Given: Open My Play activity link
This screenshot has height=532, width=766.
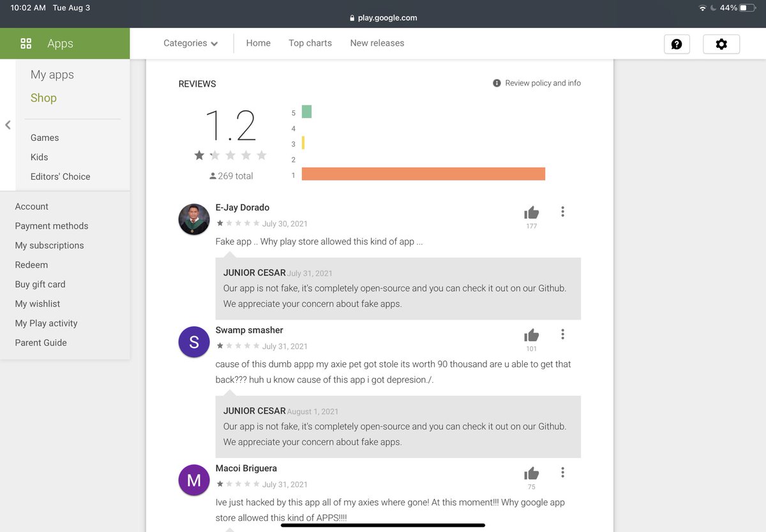Looking at the screenshot, I should (46, 323).
